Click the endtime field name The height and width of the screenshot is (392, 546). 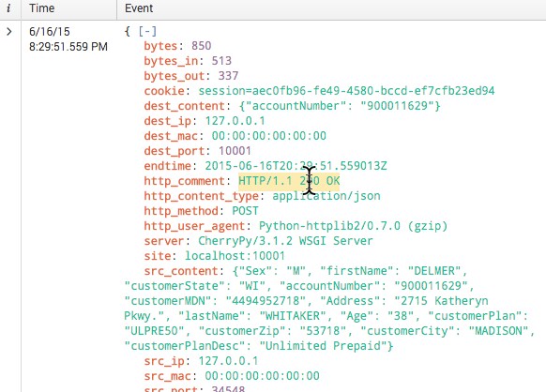tap(168, 166)
